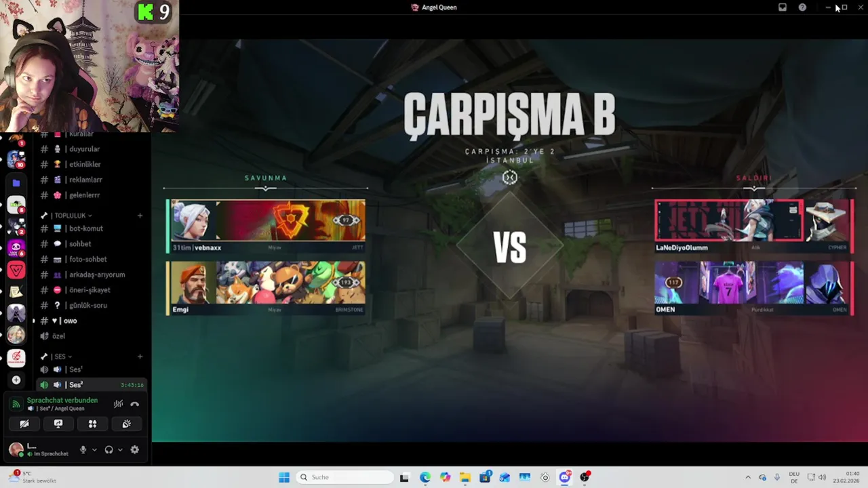Open Microsoft Edge from taskbar

pyautogui.click(x=425, y=477)
